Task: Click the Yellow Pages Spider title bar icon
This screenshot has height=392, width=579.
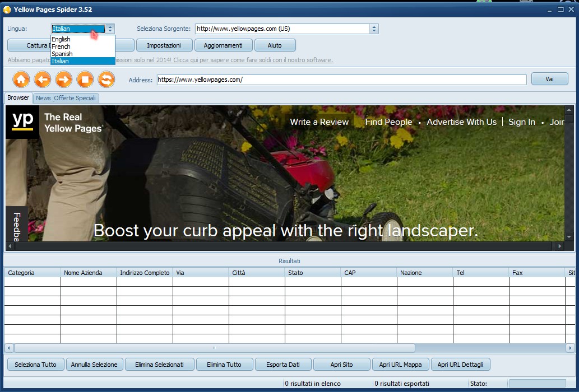Action: pos(7,10)
